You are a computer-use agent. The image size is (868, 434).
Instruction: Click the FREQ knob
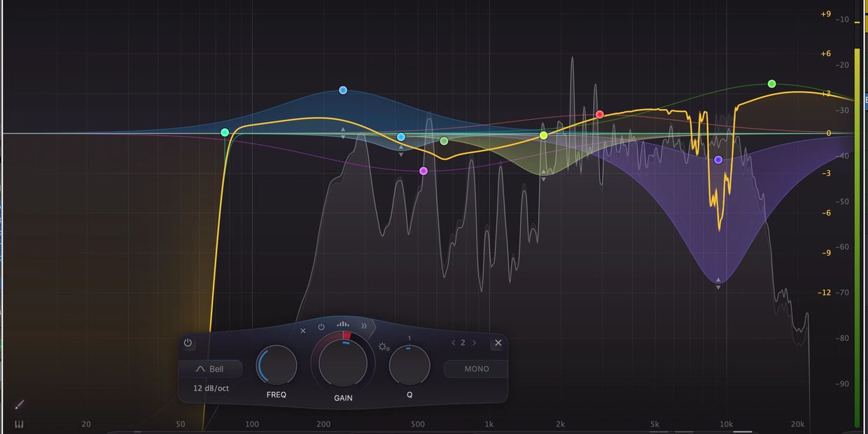pyautogui.click(x=276, y=365)
